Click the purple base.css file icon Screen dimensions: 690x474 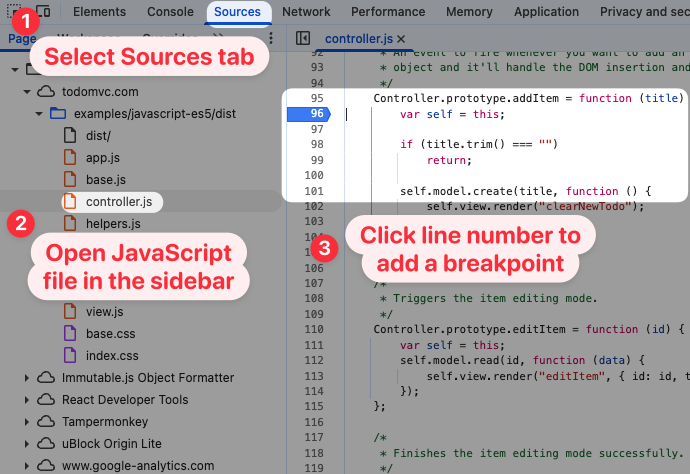point(70,334)
